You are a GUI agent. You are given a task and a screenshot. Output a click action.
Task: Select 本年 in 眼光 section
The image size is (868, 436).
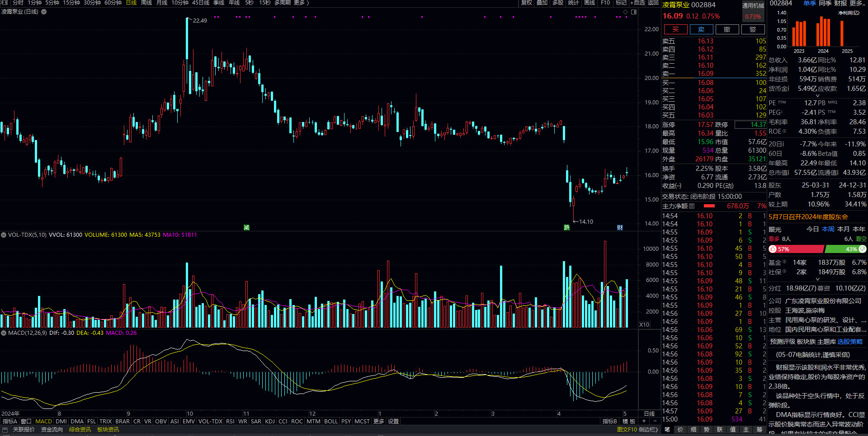[x=859, y=230]
